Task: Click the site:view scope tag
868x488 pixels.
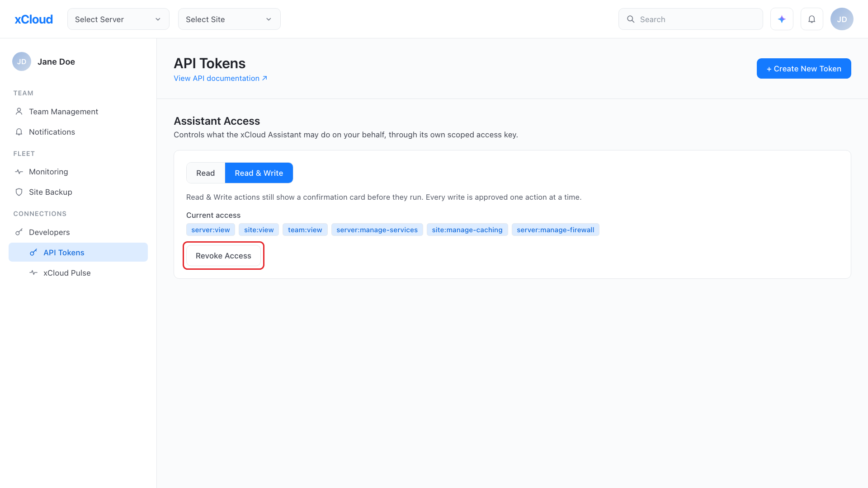Action: (x=259, y=230)
